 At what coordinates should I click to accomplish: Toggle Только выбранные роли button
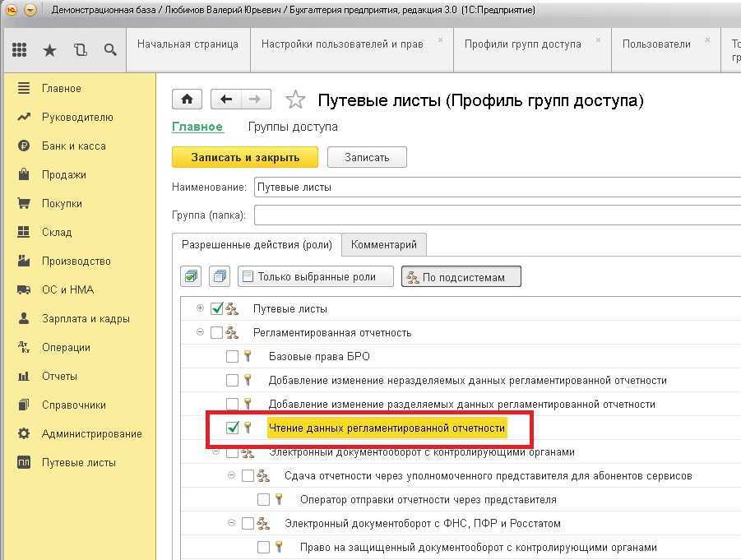pyautogui.click(x=316, y=276)
